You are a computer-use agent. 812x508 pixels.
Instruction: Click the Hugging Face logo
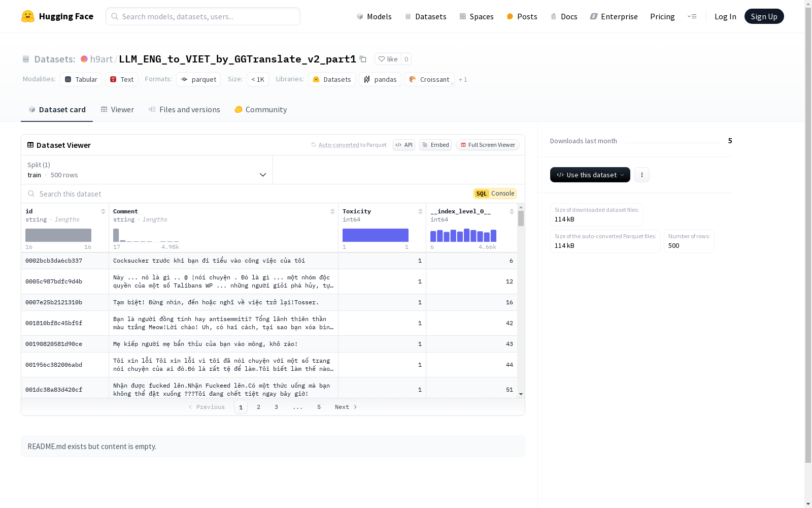tap(57, 16)
